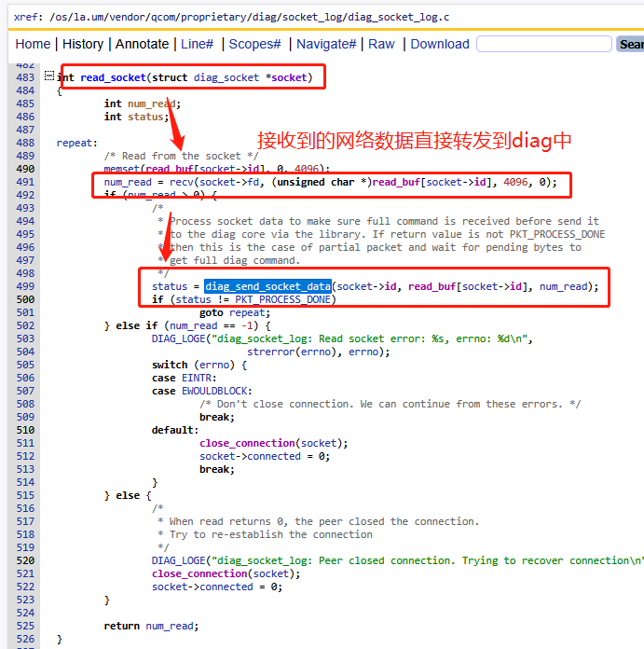Click EWOULDBLOCK constant on line 507
This screenshot has height=649, width=644.
214,391
